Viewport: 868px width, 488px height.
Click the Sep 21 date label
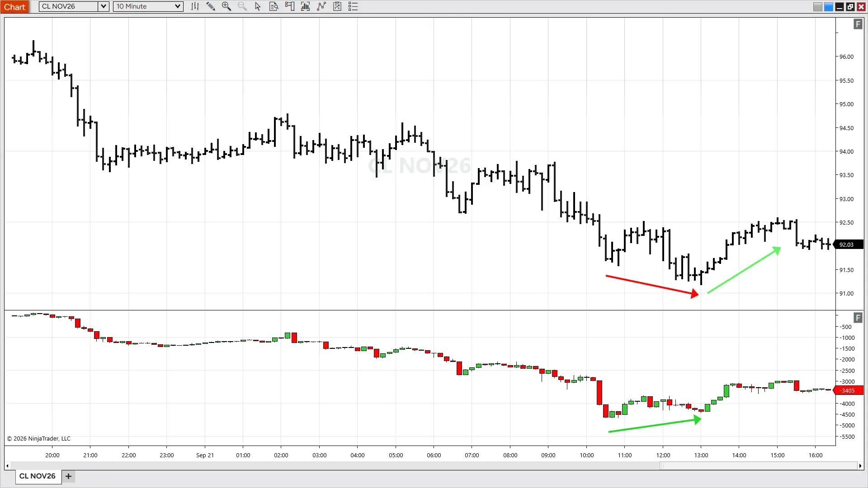pyautogui.click(x=205, y=455)
